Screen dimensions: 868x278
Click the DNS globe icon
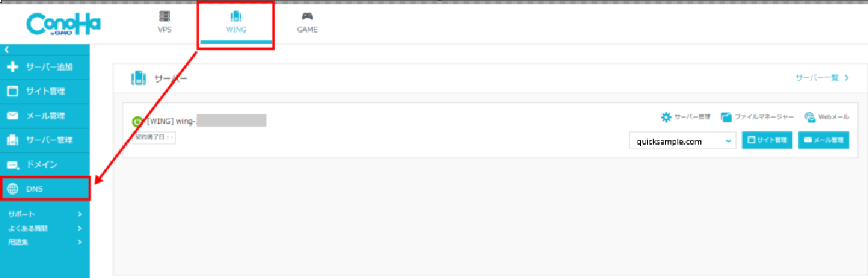click(x=12, y=189)
